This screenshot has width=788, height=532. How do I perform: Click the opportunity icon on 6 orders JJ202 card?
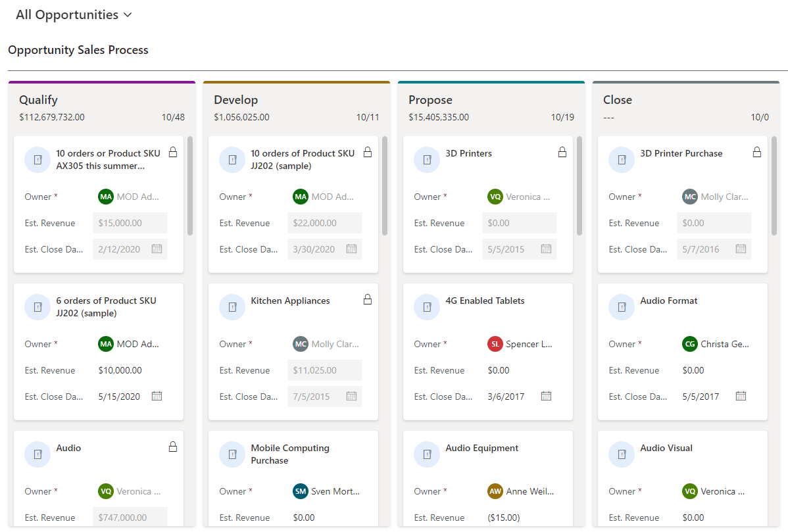[37, 307]
